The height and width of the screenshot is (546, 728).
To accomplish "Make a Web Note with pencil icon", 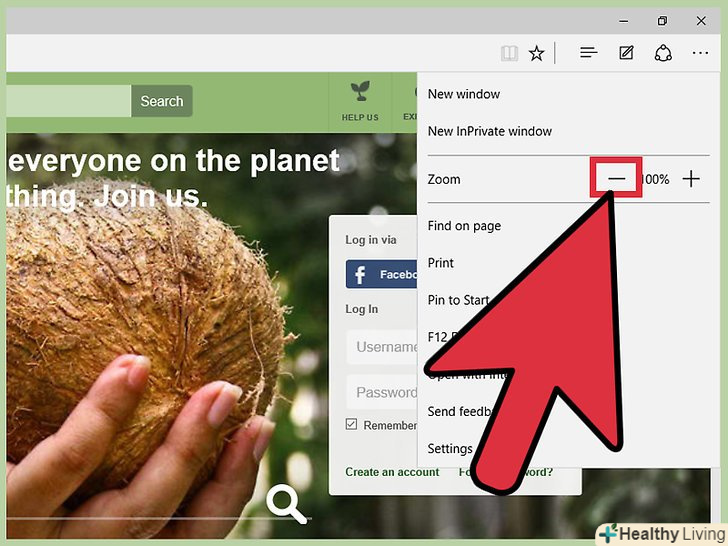I will [x=626, y=53].
